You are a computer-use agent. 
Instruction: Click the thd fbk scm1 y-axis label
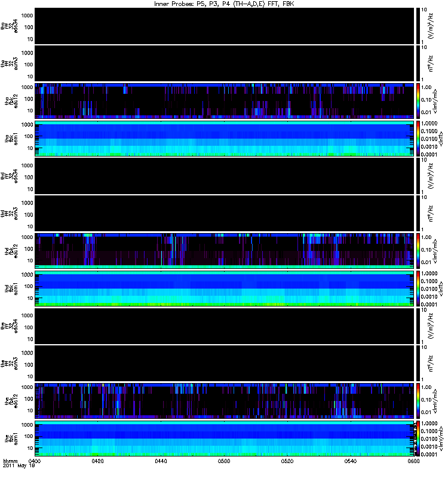pos(11,289)
